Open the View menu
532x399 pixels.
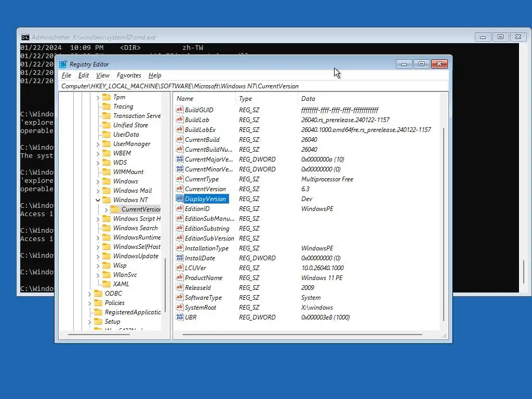(x=103, y=75)
